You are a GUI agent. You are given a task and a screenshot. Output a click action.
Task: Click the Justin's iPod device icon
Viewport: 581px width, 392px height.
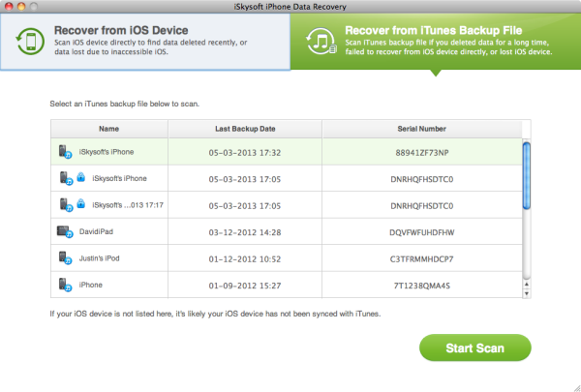[x=65, y=258]
